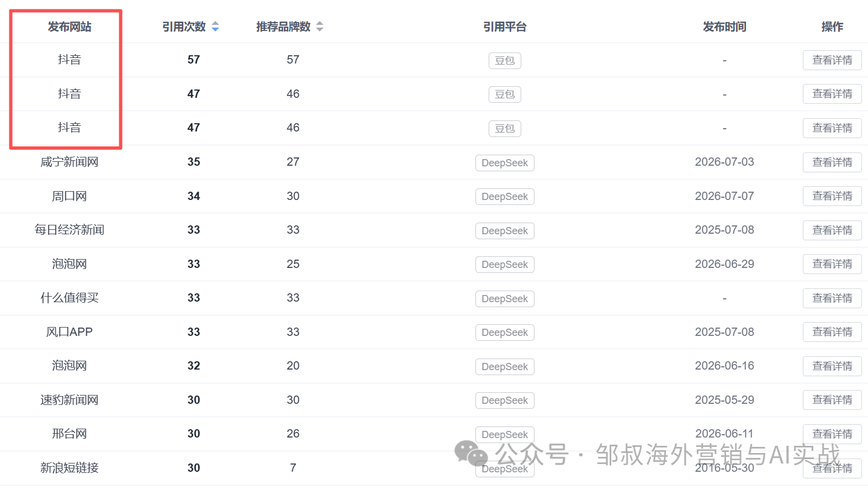Sort by 引用次数 column arrows

point(215,27)
